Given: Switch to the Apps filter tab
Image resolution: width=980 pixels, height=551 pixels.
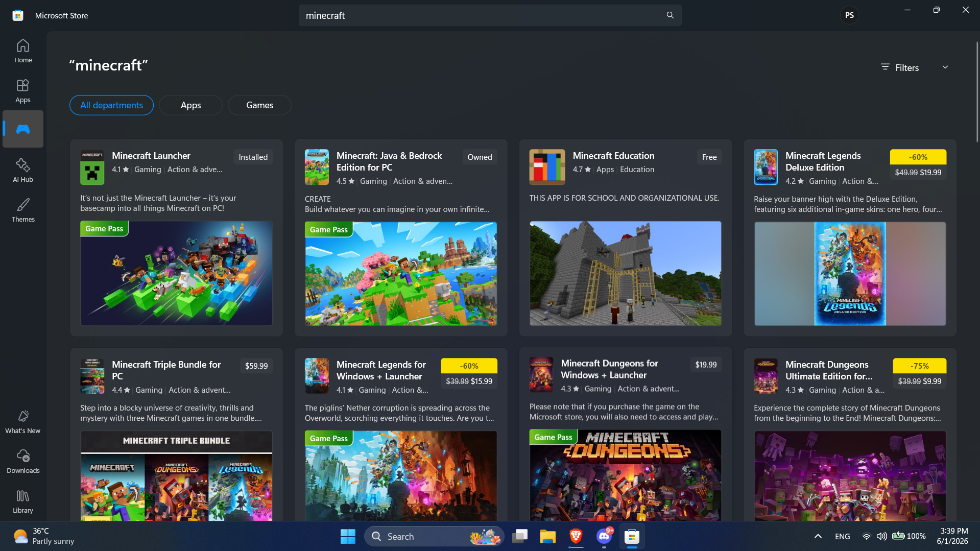Looking at the screenshot, I should click(190, 105).
